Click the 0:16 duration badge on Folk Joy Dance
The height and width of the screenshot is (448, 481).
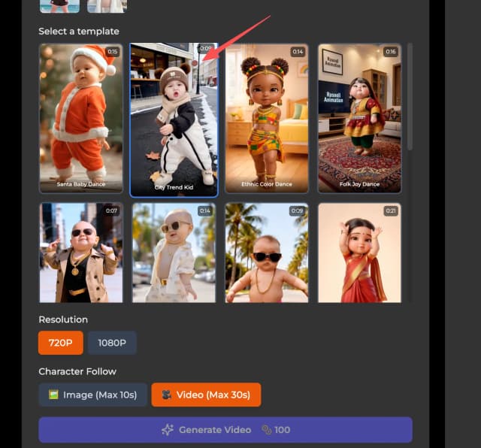click(x=391, y=52)
